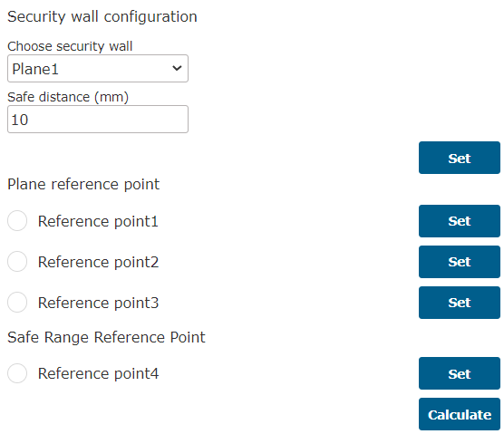This screenshot has width=504, height=434.
Task: Click Set next to Reference point3
Action: pos(460,303)
